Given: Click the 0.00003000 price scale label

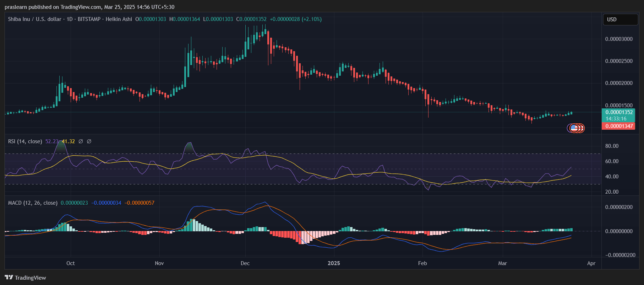Looking at the screenshot, I should point(619,39).
